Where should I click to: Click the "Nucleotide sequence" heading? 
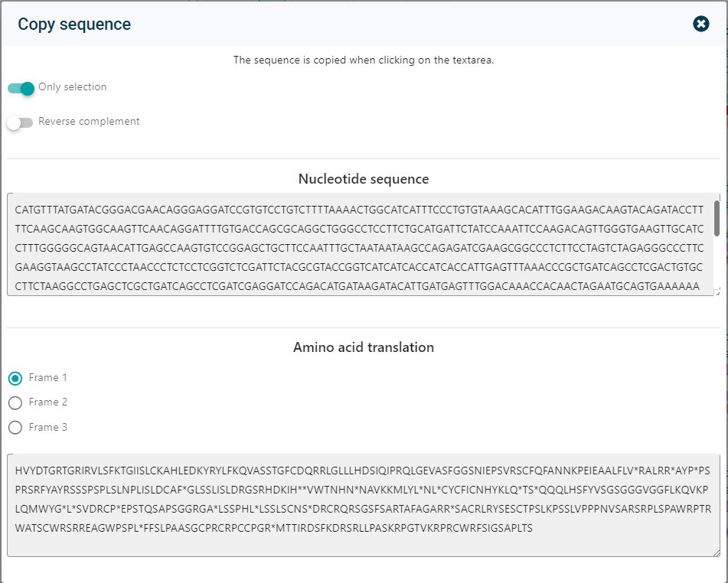tap(364, 179)
